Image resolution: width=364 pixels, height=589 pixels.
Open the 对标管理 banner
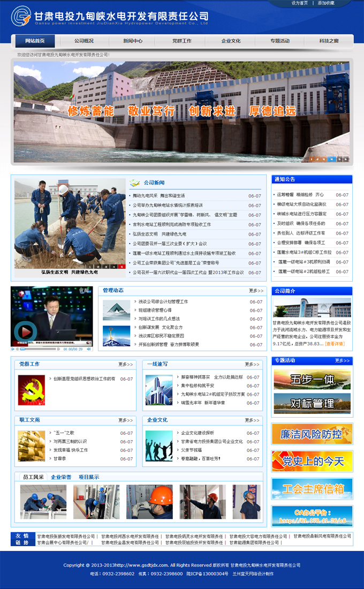312,403
